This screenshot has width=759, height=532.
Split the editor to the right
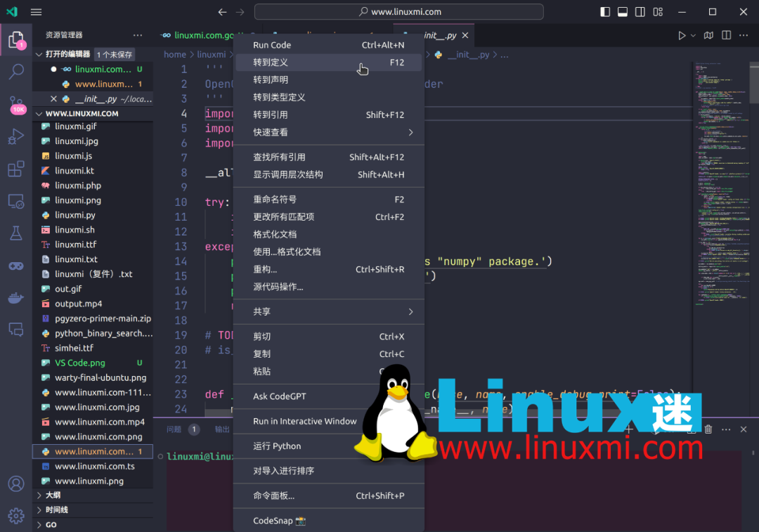[x=726, y=35]
